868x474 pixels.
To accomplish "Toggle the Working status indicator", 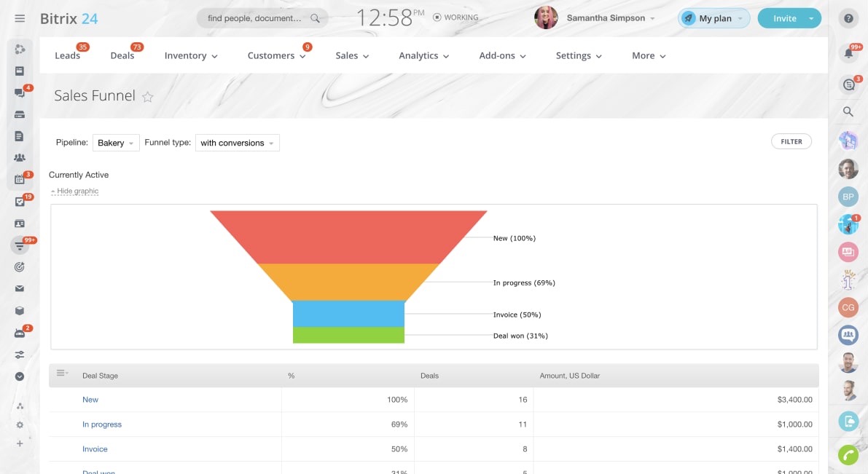I will tap(455, 17).
